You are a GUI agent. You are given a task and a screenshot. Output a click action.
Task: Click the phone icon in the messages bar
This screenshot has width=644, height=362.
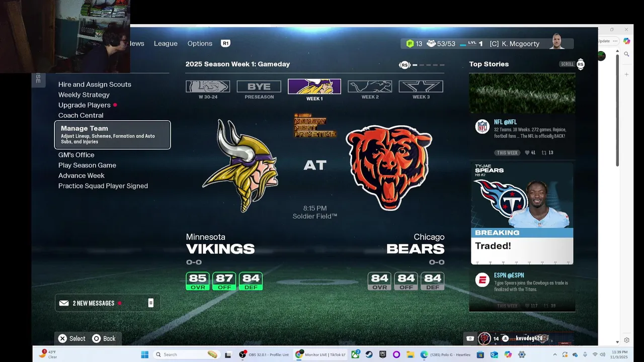pos(150,303)
